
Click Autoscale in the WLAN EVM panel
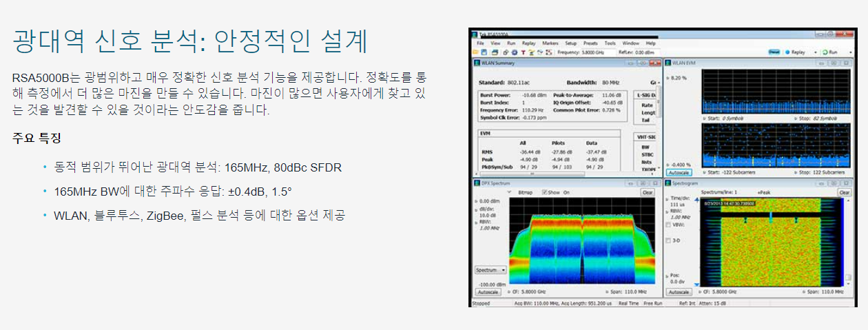(x=679, y=172)
